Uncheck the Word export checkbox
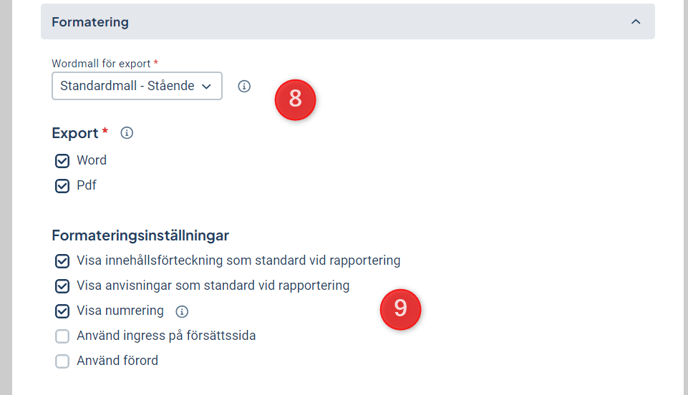This screenshot has height=395, width=688. click(62, 161)
